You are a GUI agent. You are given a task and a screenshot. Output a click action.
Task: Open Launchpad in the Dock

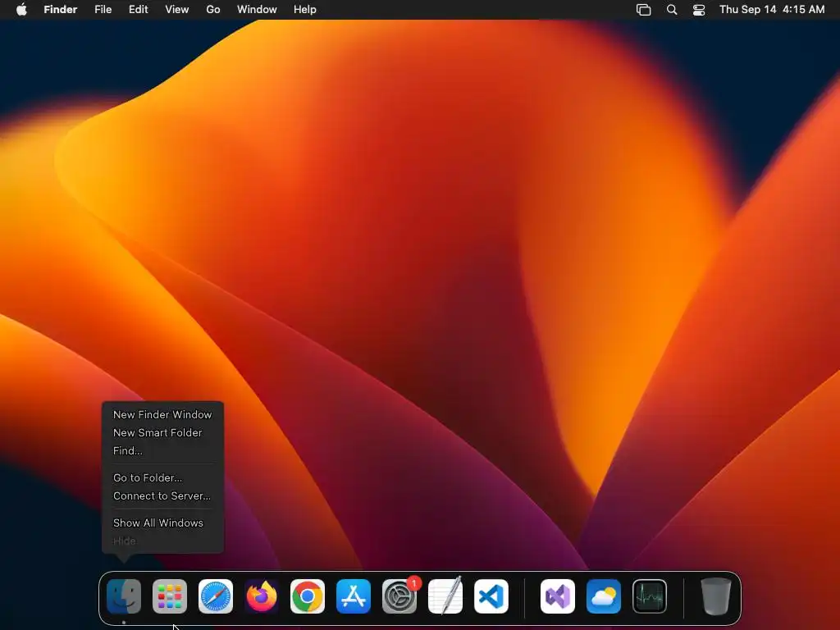pos(170,596)
